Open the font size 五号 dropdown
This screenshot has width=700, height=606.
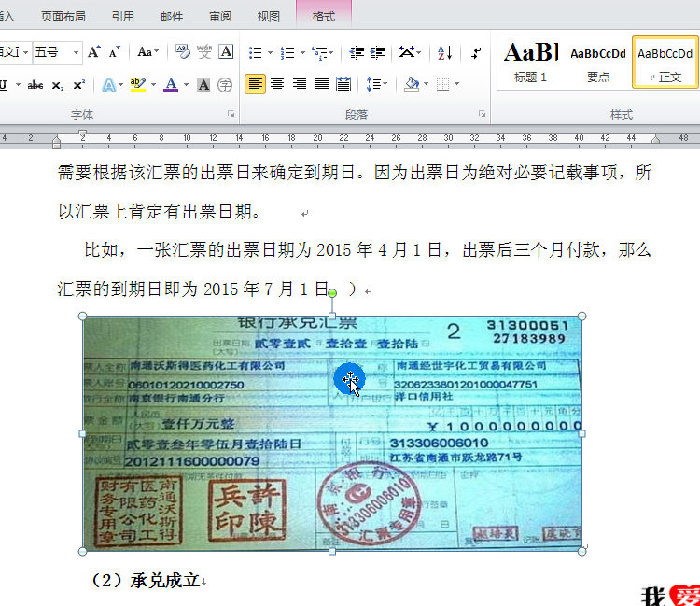pyautogui.click(x=76, y=52)
